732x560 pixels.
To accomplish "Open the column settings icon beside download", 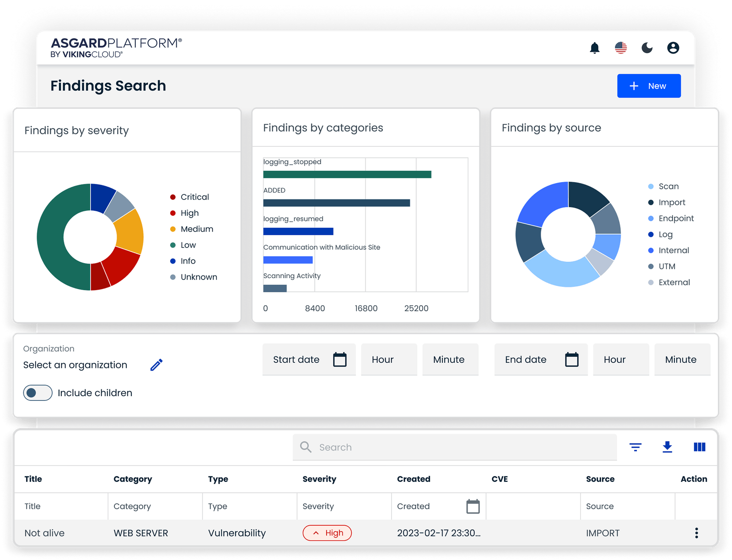I will (699, 447).
